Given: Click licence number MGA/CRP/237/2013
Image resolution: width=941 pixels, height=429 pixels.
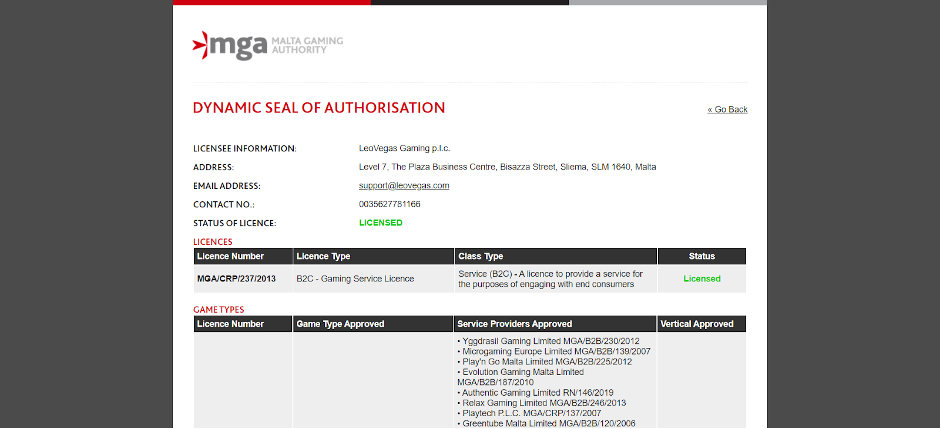Looking at the screenshot, I should tap(236, 279).
